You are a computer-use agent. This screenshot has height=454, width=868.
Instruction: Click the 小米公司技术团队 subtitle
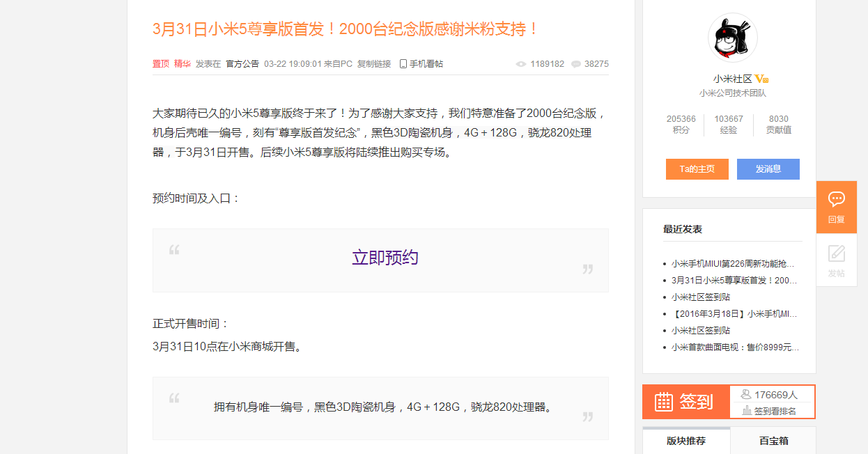[x=733, y=93]
